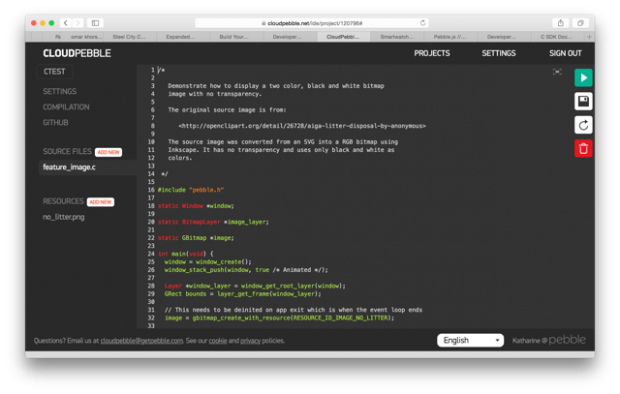Go back with Safari back arrow

[x=66, y=23]
